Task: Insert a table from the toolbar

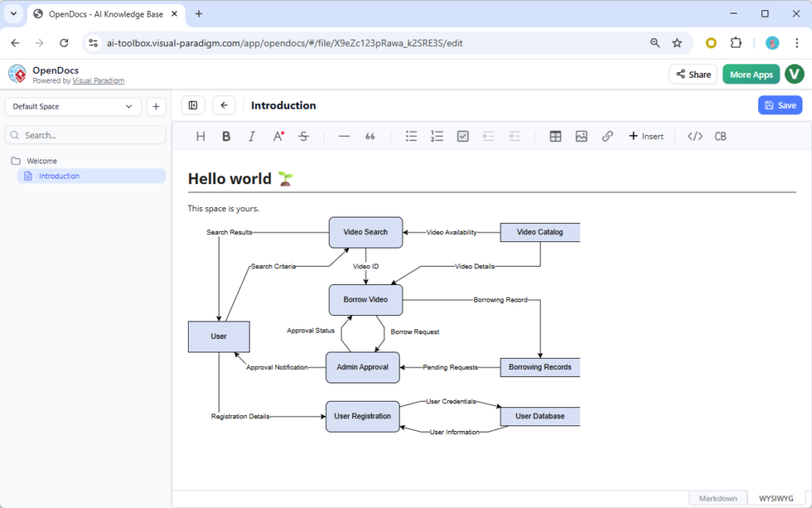Action: [x=555, y=136]
